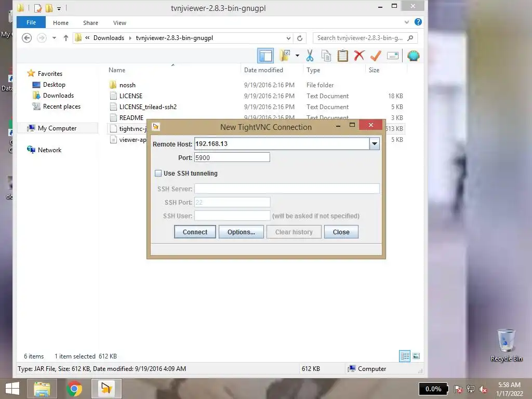Launch Google Chrome from taskbar
The image size is (532, 399).
tap(74, 389)
